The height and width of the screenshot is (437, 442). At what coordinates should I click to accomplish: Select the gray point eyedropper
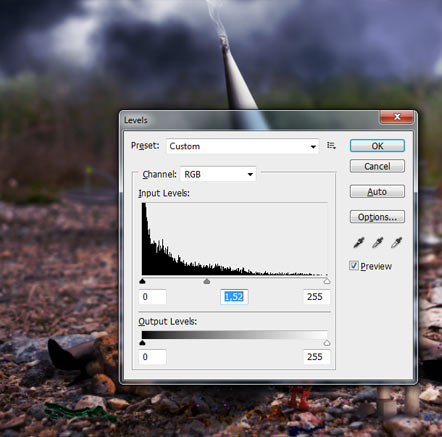pos(377,242)
